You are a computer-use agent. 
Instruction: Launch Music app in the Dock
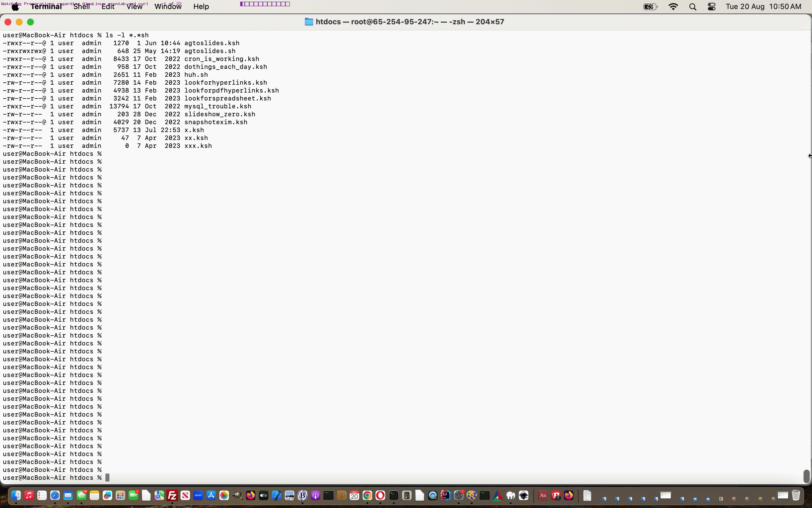tap(29, 495)
